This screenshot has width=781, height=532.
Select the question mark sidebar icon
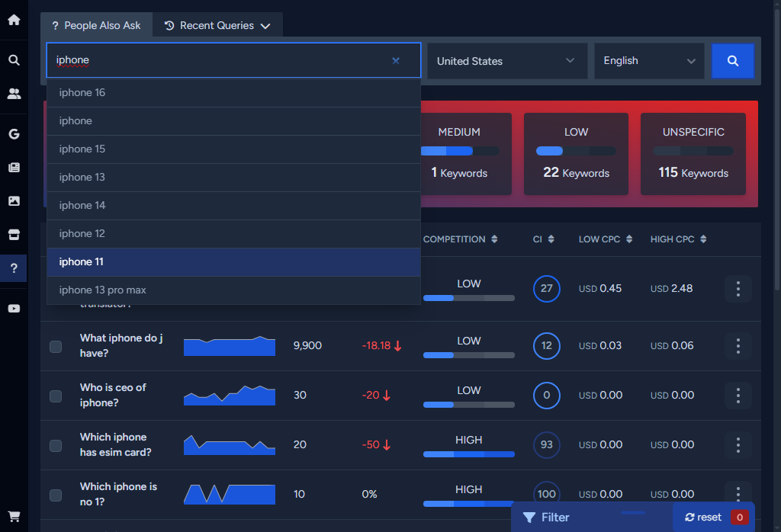[14, 268]
